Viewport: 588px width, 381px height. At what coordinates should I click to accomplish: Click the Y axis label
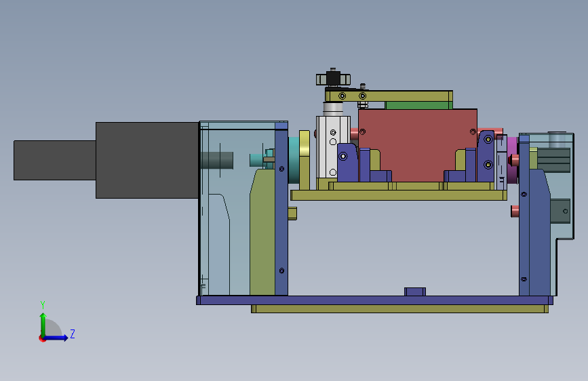tap(43, 305)
